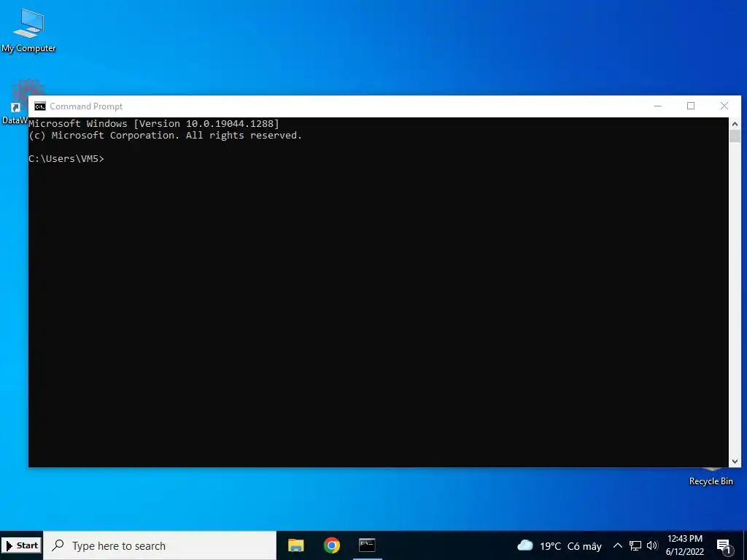Minimize the Command Prompt window
Image resolution: width=747 pixels, height=560 pixels.
(658, 106)
